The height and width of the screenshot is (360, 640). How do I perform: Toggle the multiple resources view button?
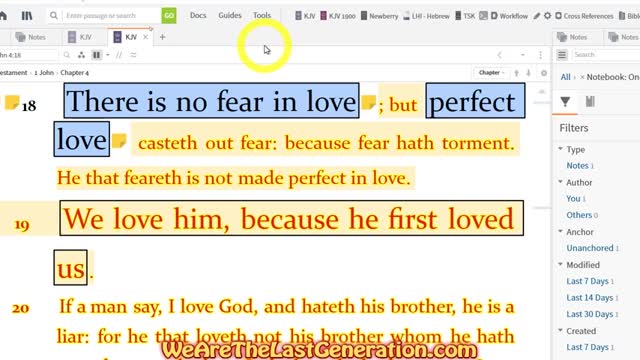[96, 55]
